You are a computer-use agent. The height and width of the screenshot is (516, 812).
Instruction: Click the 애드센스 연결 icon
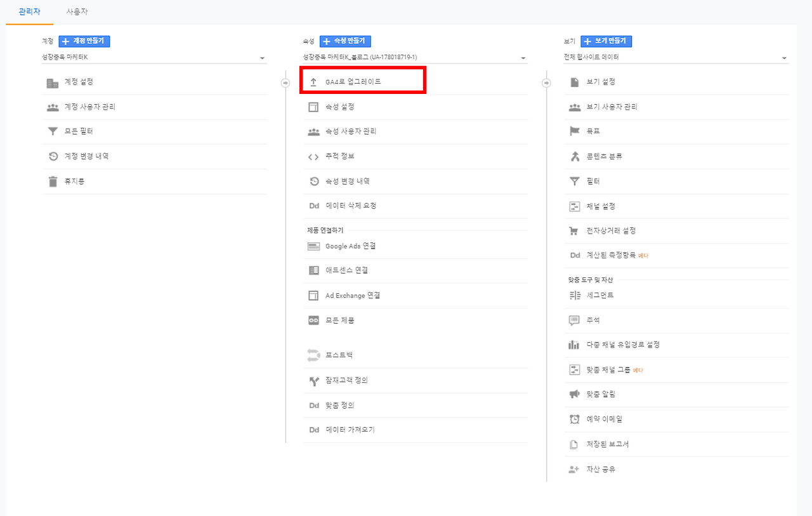click(313, 270)
